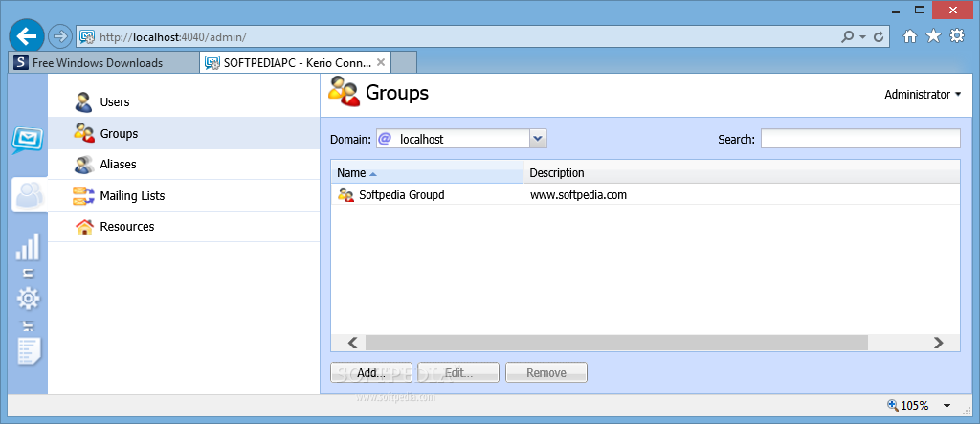Image resolution: width=980 pixels, height=424 pixels.
Task: Open Mailing Lists in the navigation
Action: coord(184,196)
